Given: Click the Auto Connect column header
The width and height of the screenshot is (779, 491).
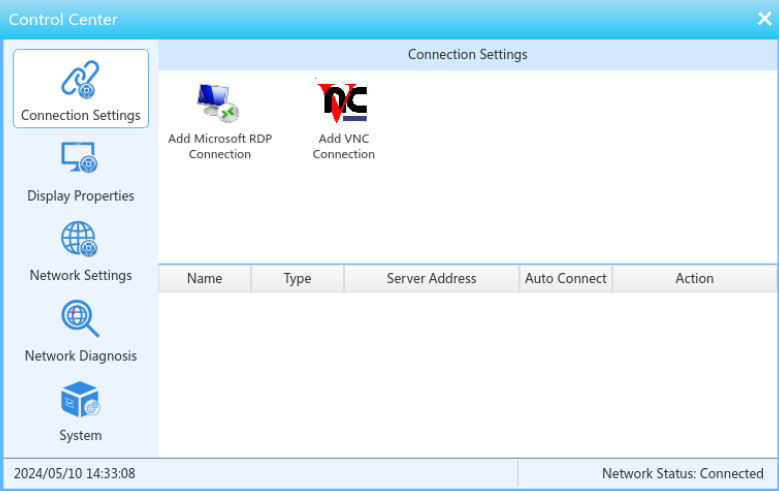Looking at the screenshot, I should [566, 278].
